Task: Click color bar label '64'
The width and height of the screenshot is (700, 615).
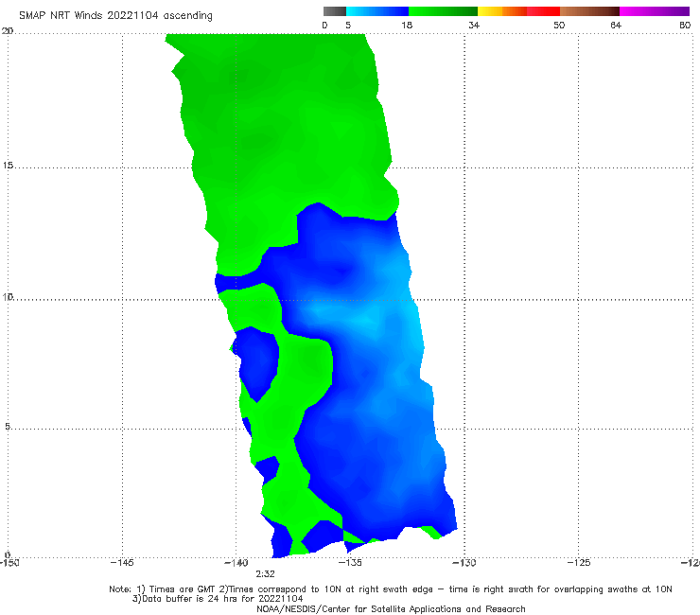Action: [x=616, y=26]
